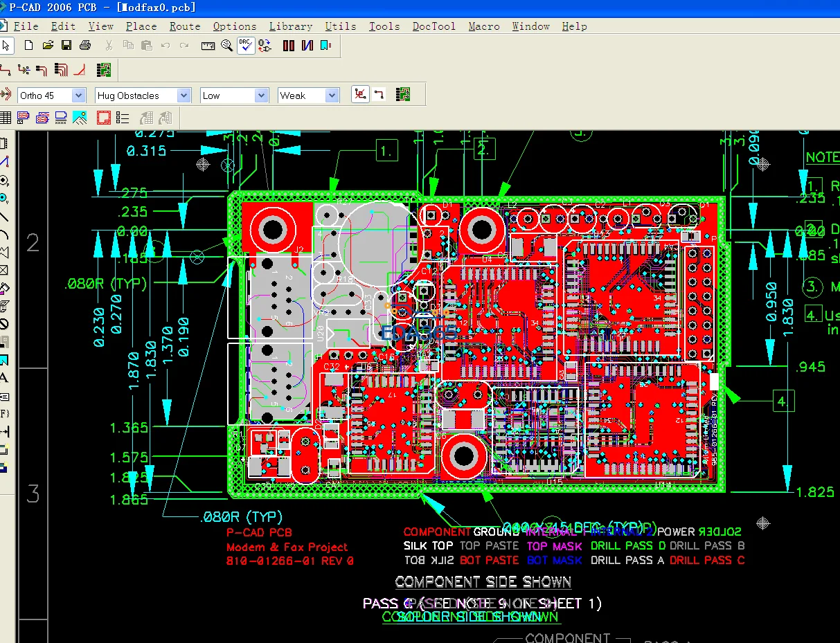Image resolution: width=840 pixels, height=643 pixels.
Task: Open the Weak trace strength dropdown
Action: click(330, 95)
